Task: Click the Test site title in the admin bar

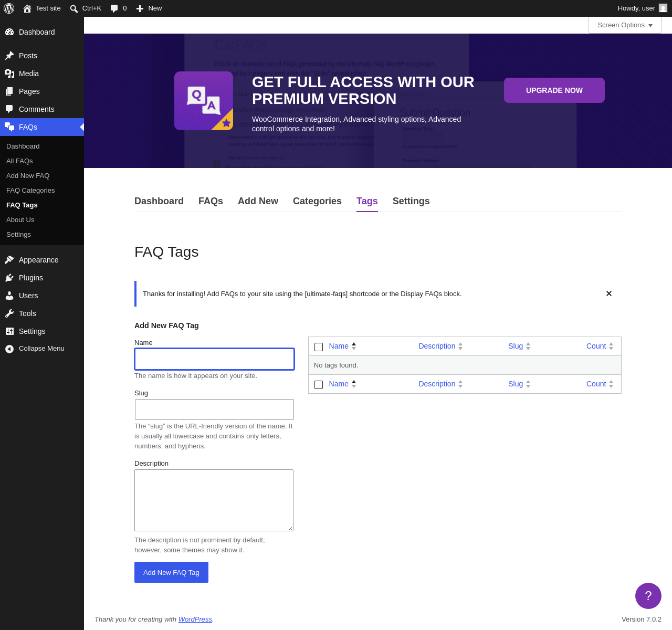Action: click(48, 8)
